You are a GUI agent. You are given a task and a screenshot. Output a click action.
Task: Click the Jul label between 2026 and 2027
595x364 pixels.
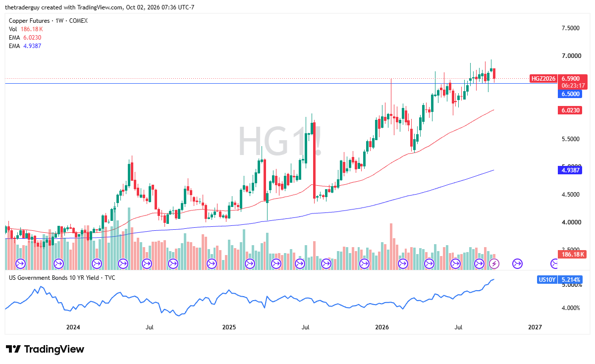pyautogui.click(x=459, y=327)
